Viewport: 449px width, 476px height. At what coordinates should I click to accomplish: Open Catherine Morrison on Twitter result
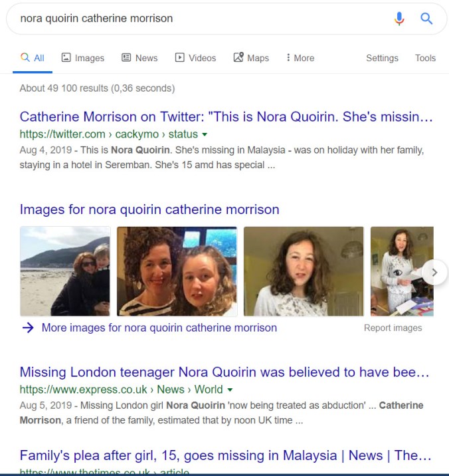(x=226, y=117)
